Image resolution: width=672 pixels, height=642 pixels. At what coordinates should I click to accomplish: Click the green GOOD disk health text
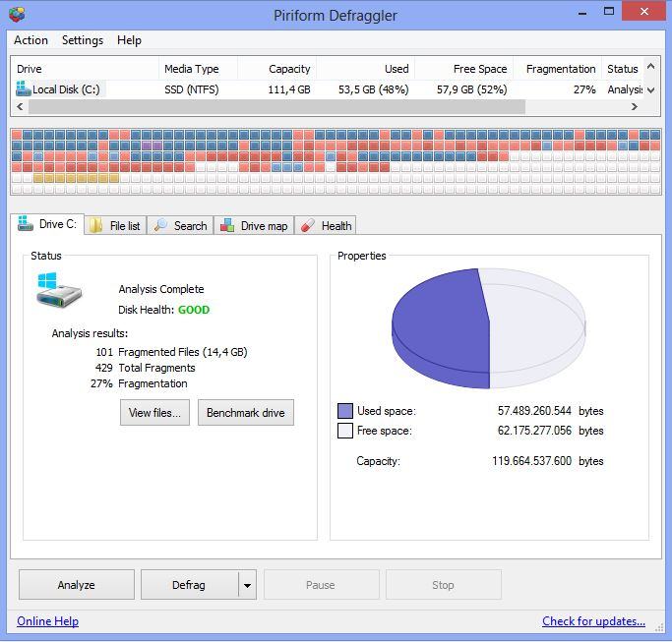[194, 310]
